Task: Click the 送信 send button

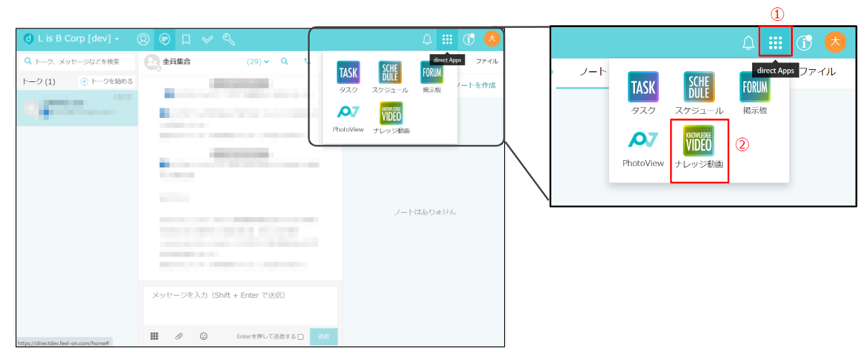Action: tap(324, 337)
